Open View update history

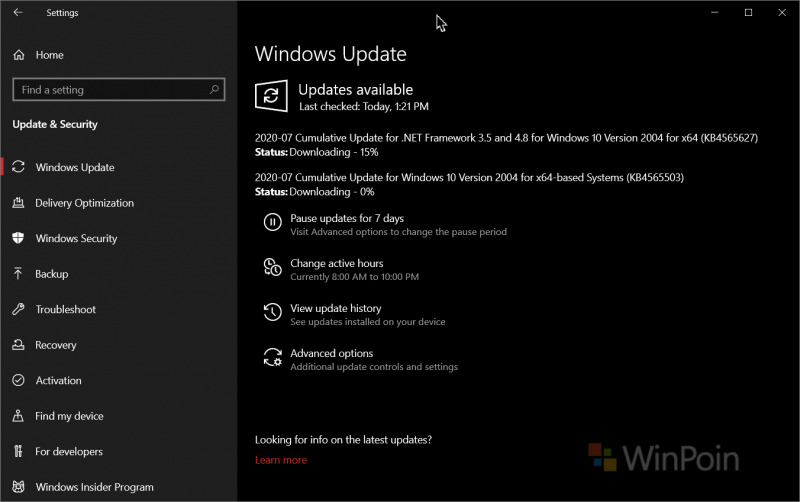point(336,308)
